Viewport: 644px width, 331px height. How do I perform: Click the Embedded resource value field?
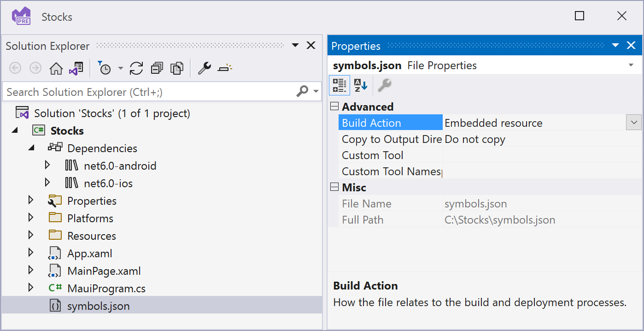pyautogui.click(x=534, y=123)
